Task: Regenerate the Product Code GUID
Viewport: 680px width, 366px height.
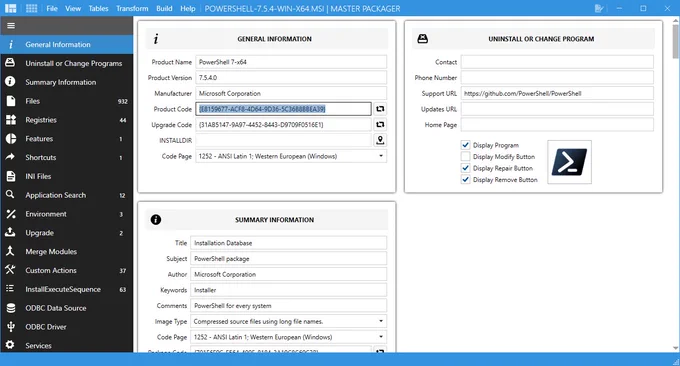Action: tap(380, 109)
